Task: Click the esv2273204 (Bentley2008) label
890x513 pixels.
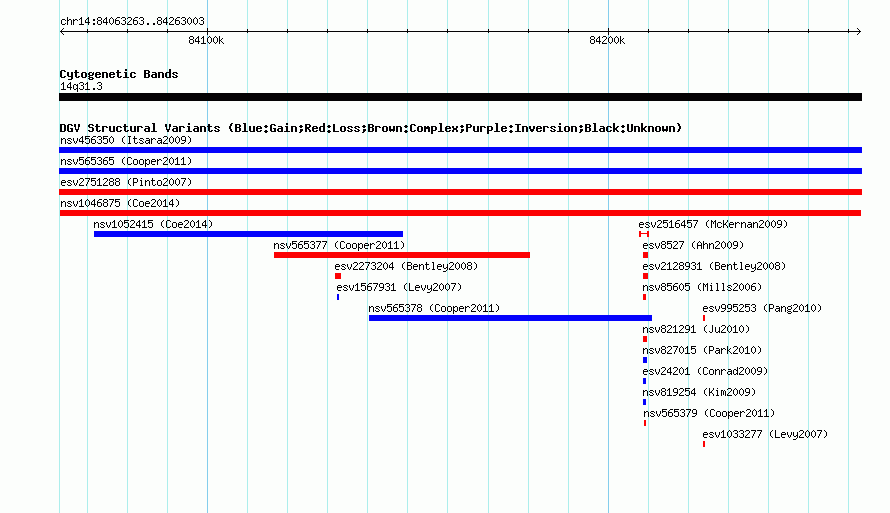Action: pyautogui.click(x=406, y=266)
